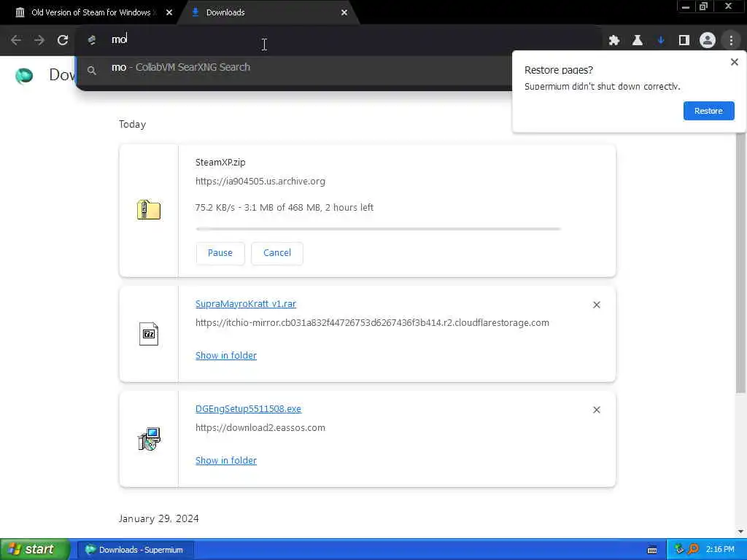Pause the SteamXP.zip download

(x=220, y=253)
